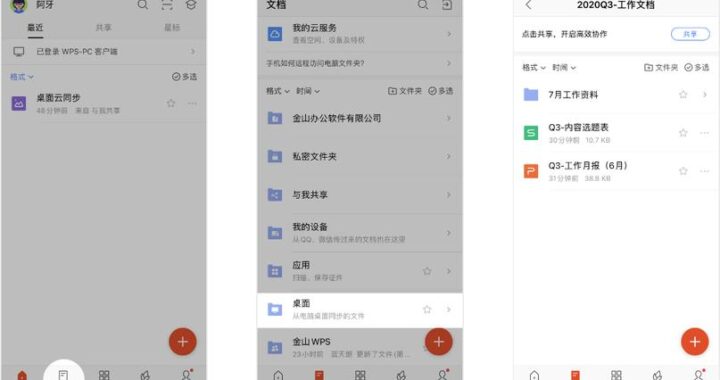Tap the profile icon in the 文档 screen bottom bar

(443, 374)
